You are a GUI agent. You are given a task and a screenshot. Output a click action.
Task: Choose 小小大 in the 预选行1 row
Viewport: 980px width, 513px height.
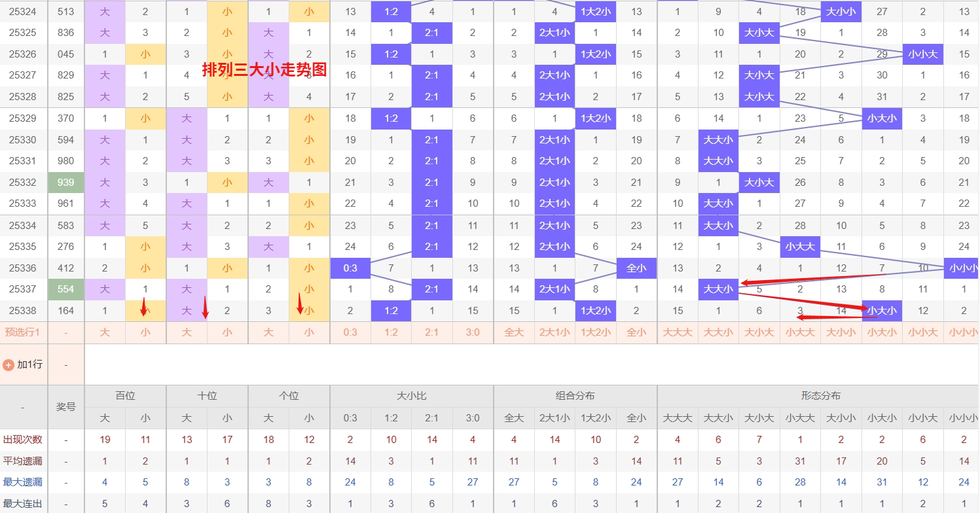point(923,332)
